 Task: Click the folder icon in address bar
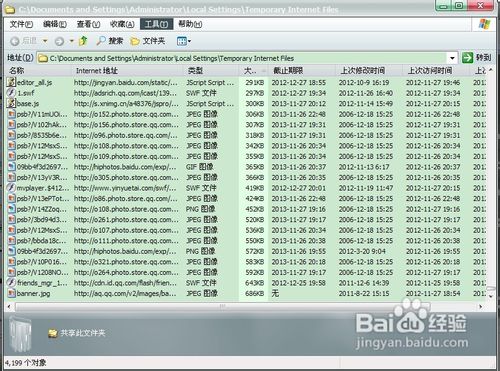click(x=43, y=58)
